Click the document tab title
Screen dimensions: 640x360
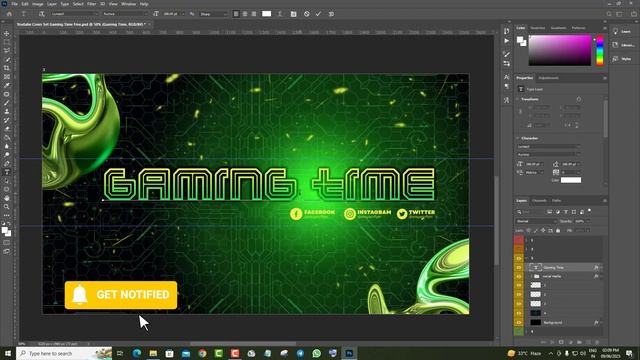point(81,24)
